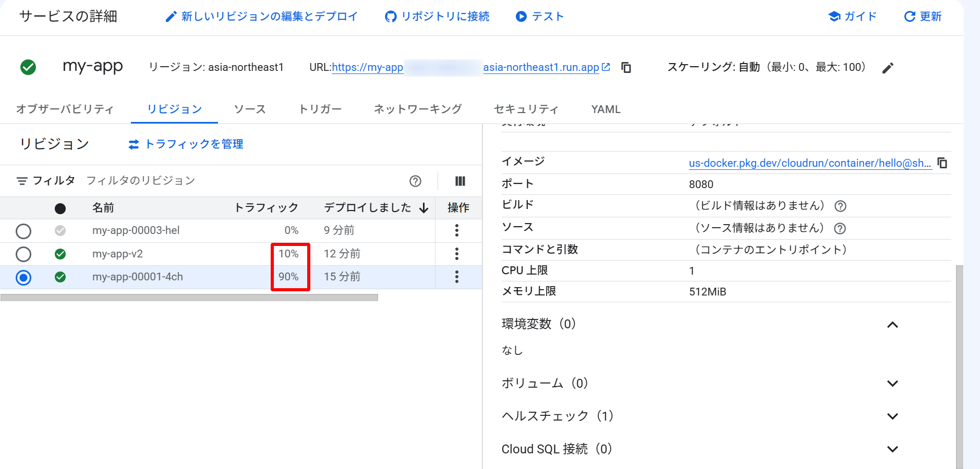
Task: Click green status check of my-app service
Action: click(28, 67)
